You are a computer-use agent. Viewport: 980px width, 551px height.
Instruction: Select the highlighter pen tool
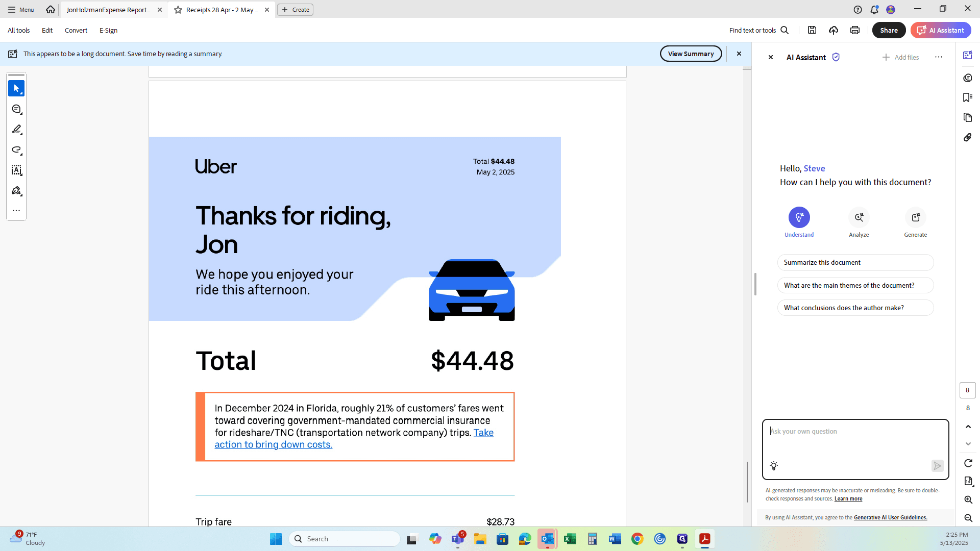point(16,130)
